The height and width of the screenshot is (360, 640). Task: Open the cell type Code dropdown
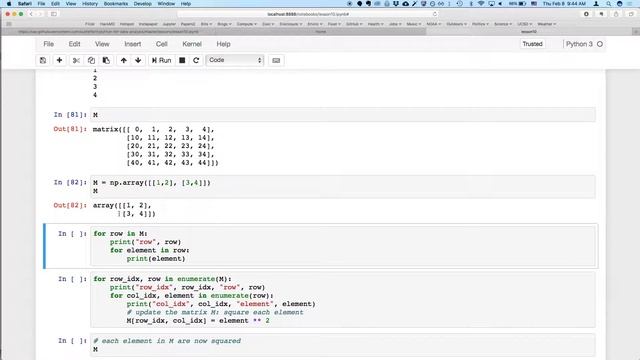click(235, 60)
